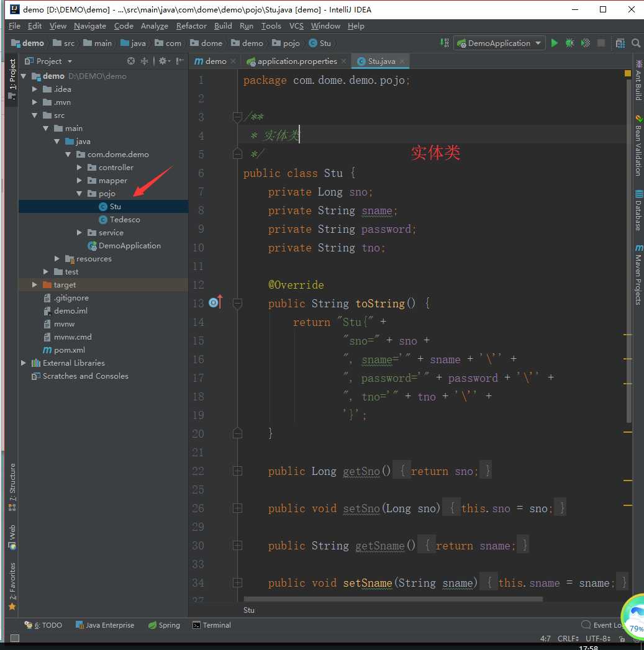Fold the toString method at line 13
Viewport: 644px width, 650px height.
coord(237,303)
